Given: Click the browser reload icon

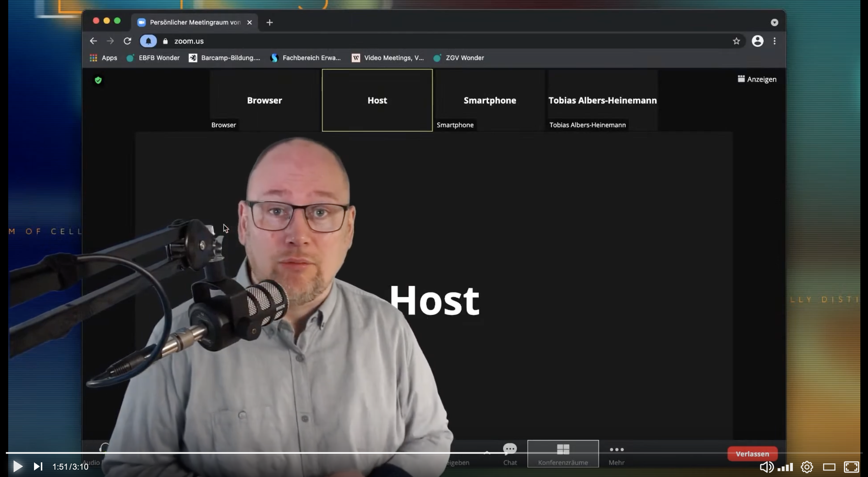Looking at the screenshot, I should (127, 41).
